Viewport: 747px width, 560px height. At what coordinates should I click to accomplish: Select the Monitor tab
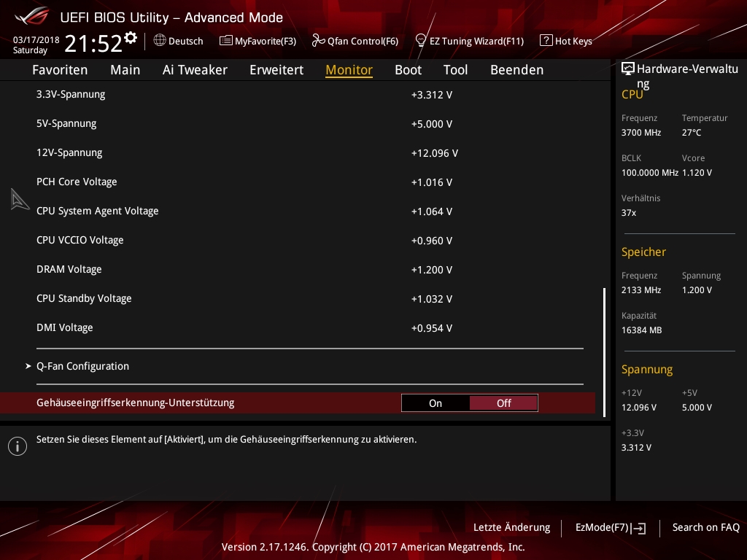point(349,70)
